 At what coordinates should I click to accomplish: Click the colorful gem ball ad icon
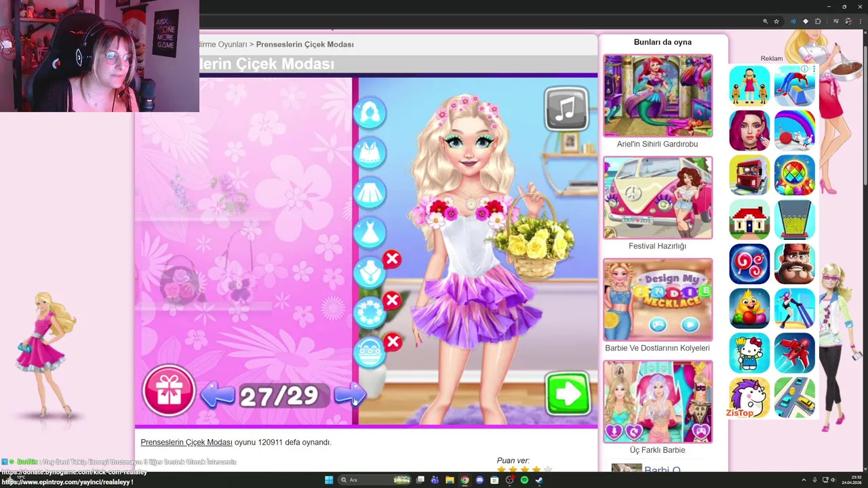[x=795, y=175]
